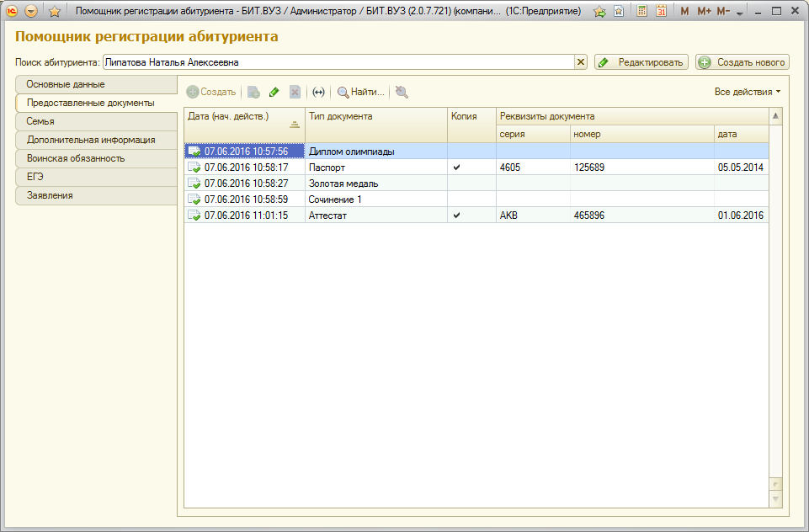Click the серия sub-column header
Screen dimensions: 809x532
pos(533,134)
